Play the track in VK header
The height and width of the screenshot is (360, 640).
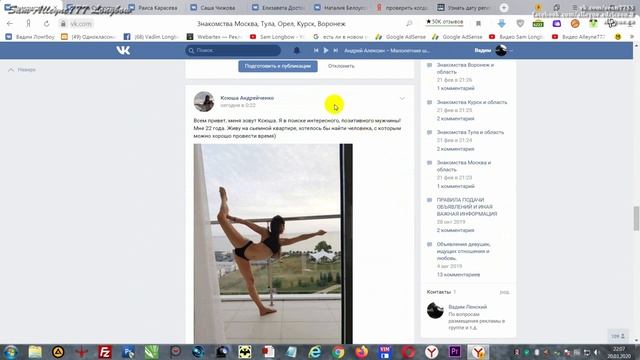(326, 50)
